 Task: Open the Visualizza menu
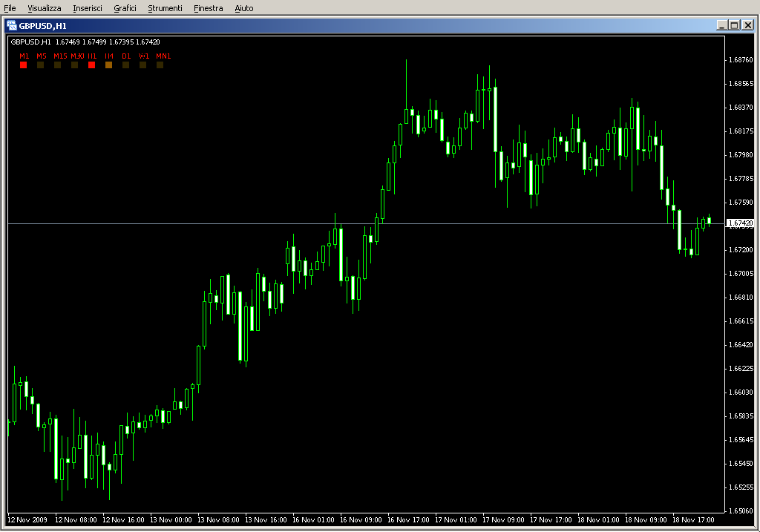click(x=45, y=8)
